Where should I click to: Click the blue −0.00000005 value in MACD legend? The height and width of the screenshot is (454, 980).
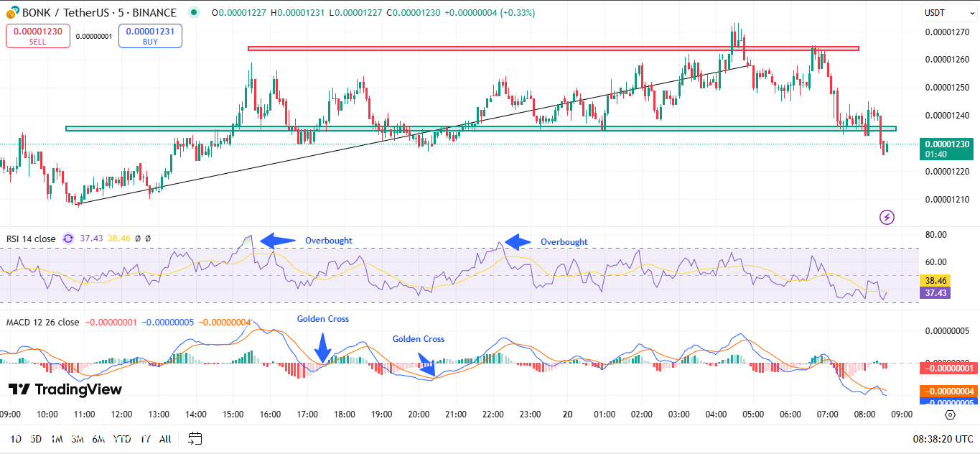(167, 322)
